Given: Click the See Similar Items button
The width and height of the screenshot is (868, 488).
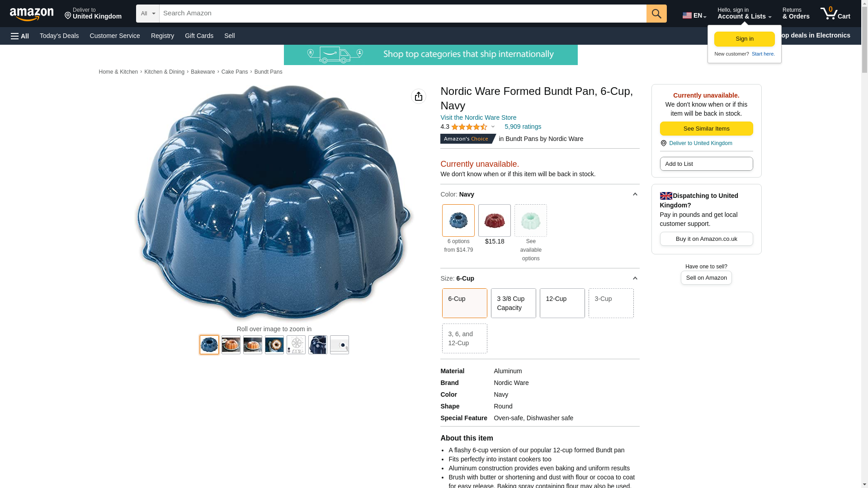Looking at the screenshot, I should point(706,129).
